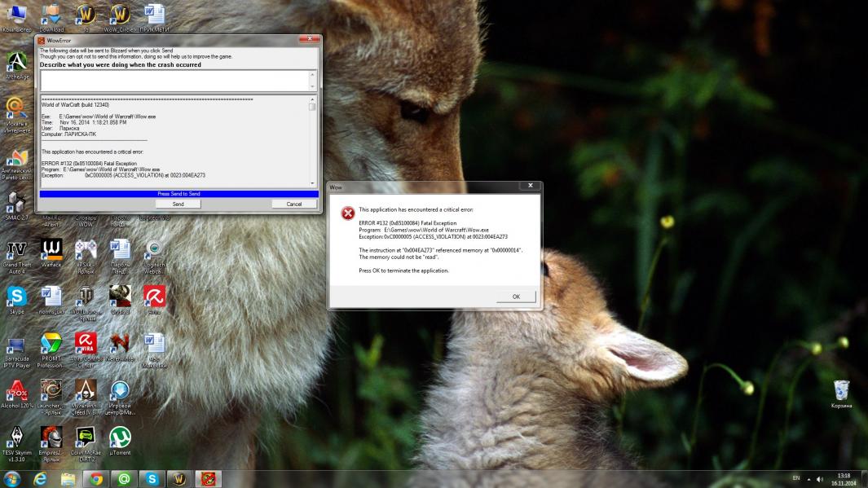The image size is (868, 488).
Task: Click the Alcohol 120% desktop icon
Action: tap(16, 391)
